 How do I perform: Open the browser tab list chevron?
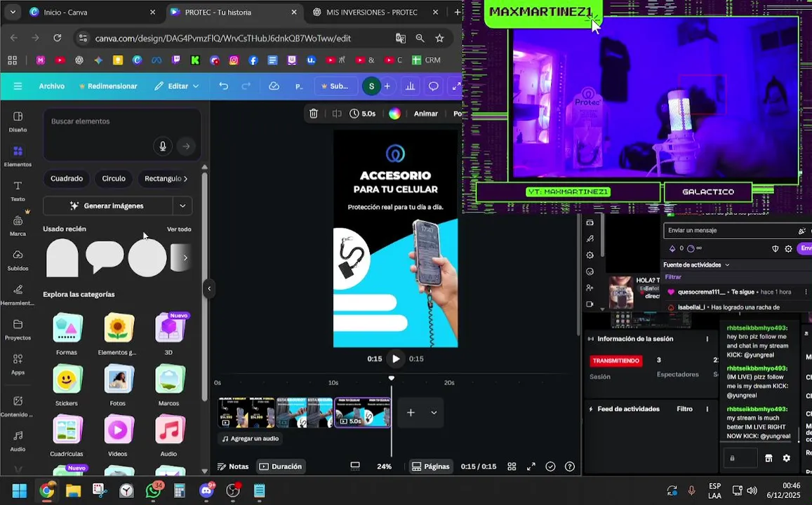pyautogui.click(x=13, y=12)
